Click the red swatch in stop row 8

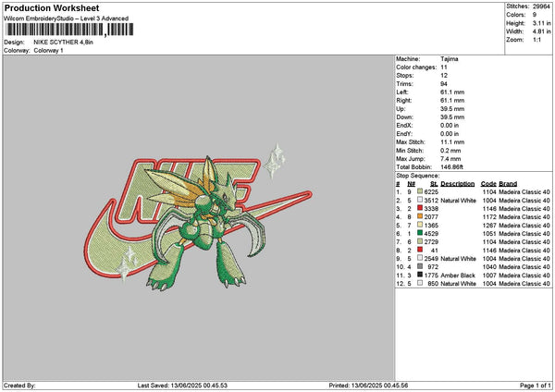click(420, 250)
